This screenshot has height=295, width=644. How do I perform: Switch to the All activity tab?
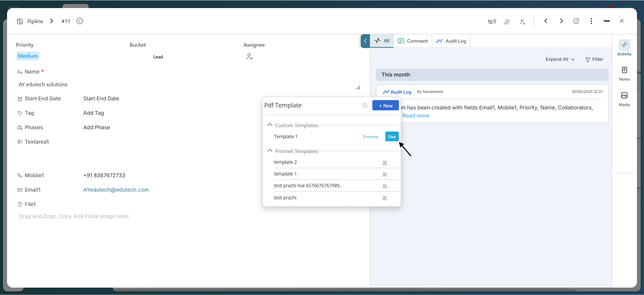(382, 41)
